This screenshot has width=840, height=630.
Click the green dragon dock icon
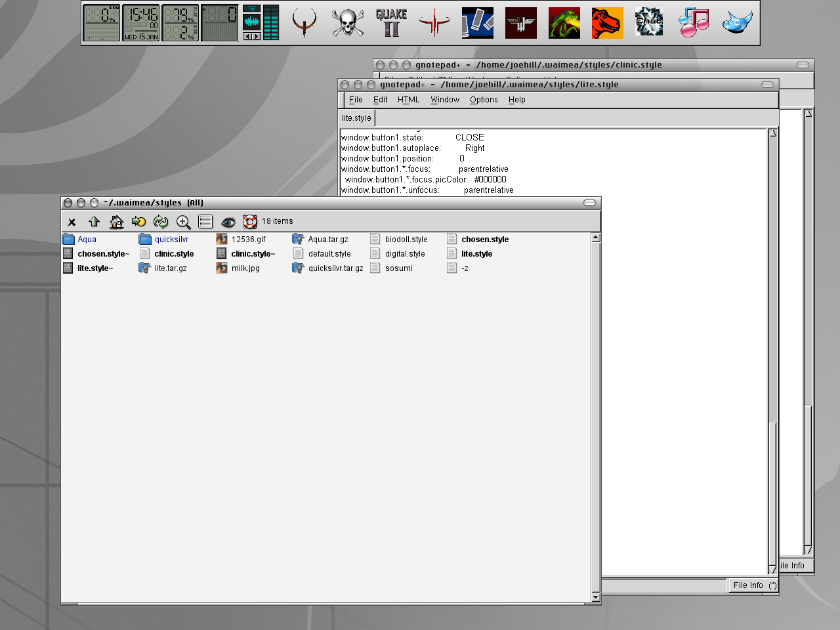[x=564, y=23]
